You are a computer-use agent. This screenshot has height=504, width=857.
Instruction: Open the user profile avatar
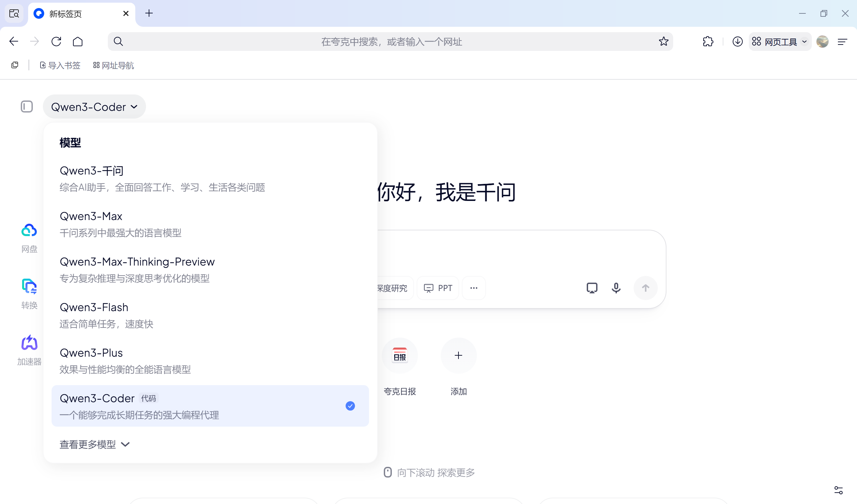(823, 41)
